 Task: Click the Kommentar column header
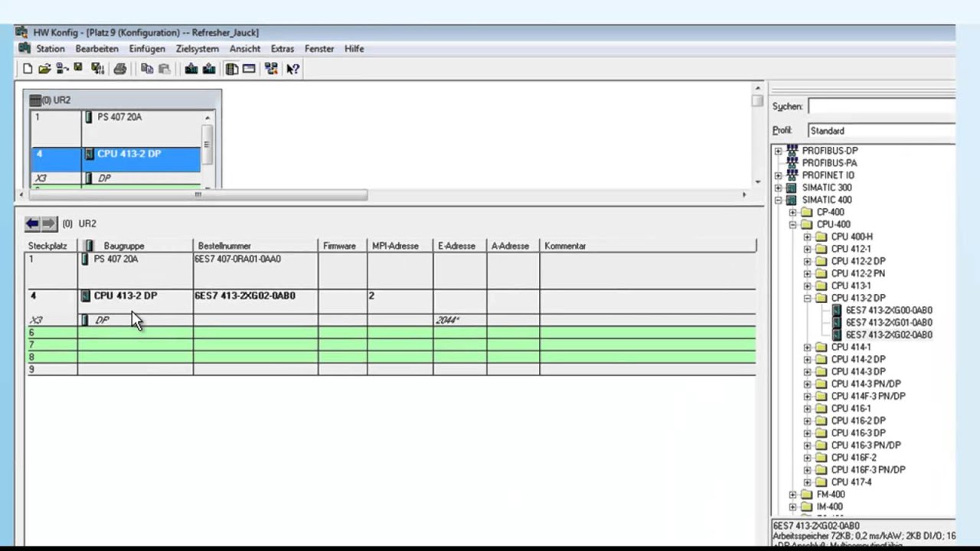tap(648, 246)
